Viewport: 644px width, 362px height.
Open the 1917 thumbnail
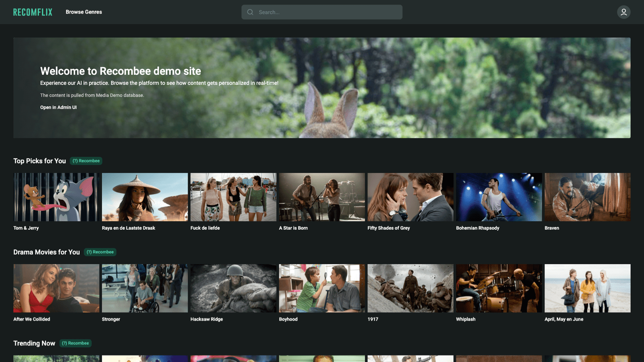[x=411, y=288]
